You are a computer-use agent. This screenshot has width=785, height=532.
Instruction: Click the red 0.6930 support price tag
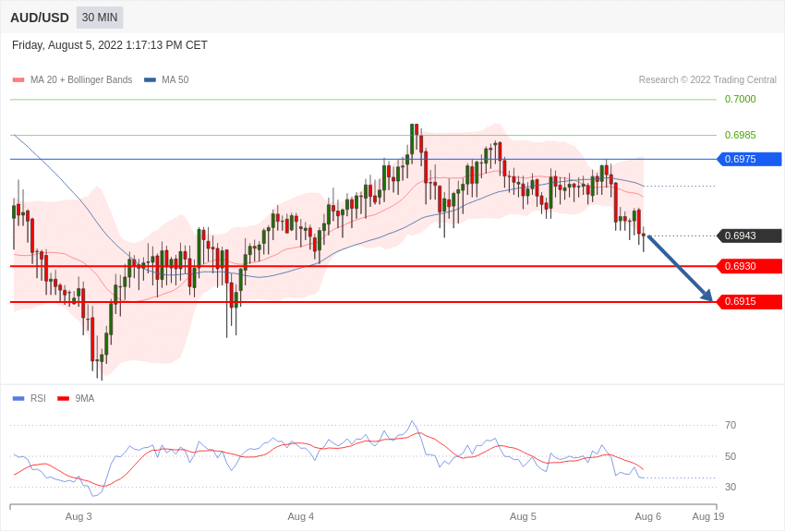click(x=750, y=266)
